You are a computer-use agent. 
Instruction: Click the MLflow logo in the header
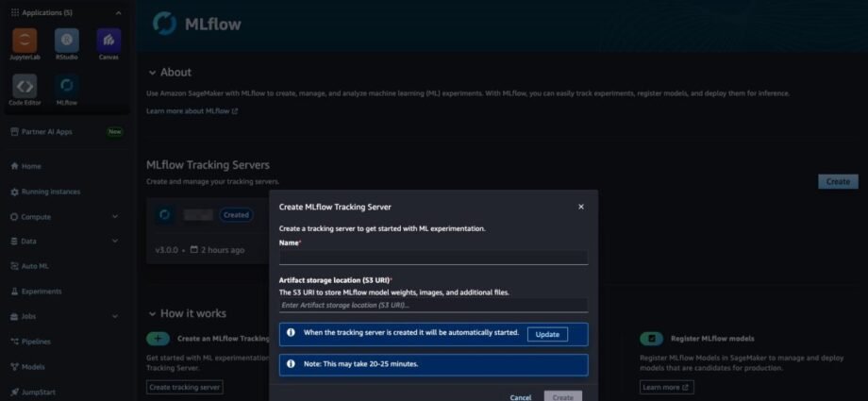[164, 25]
